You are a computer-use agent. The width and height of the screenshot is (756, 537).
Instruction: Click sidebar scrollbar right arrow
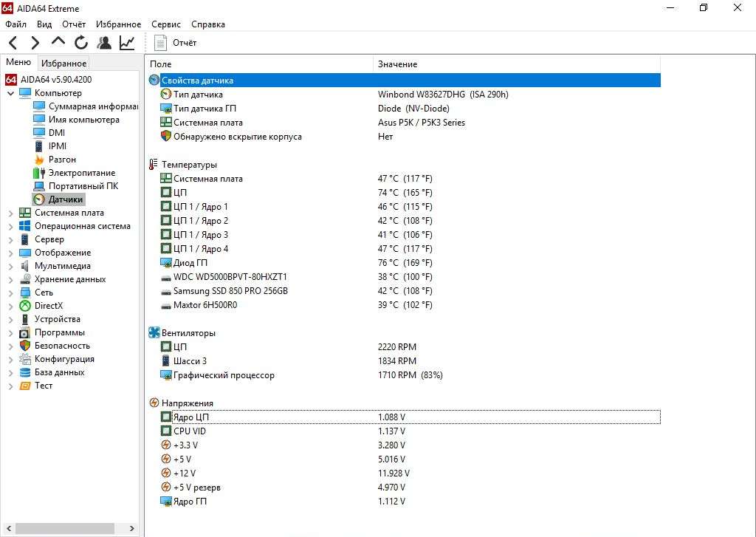tap(131, 529)
